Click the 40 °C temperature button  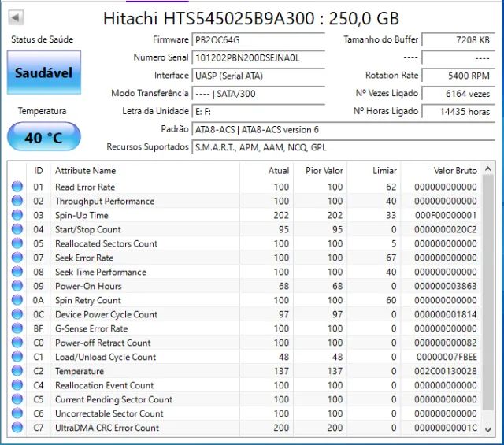(x=44, y=137)
